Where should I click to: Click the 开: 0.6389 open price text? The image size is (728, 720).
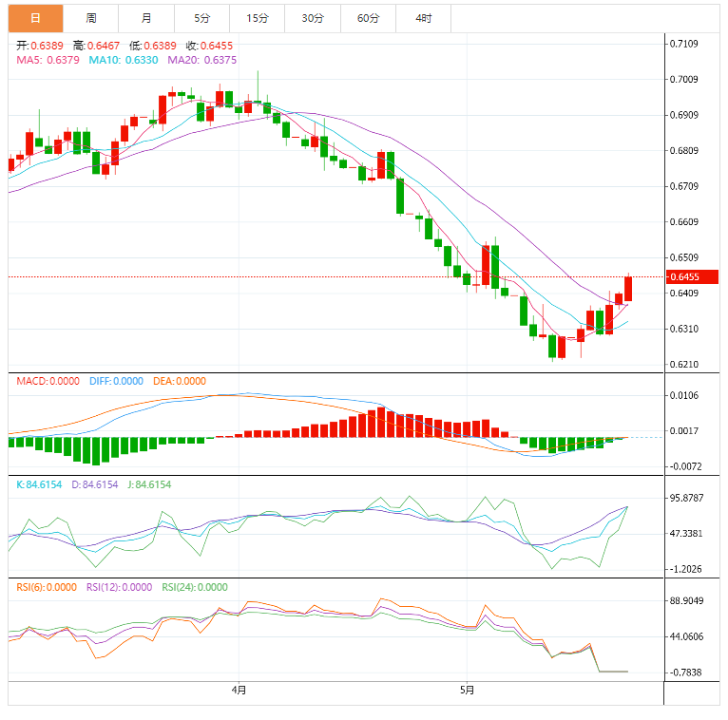(40, 46)
